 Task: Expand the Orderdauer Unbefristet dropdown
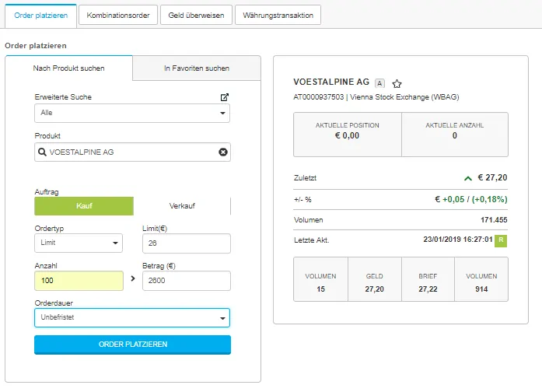point(132,317)
